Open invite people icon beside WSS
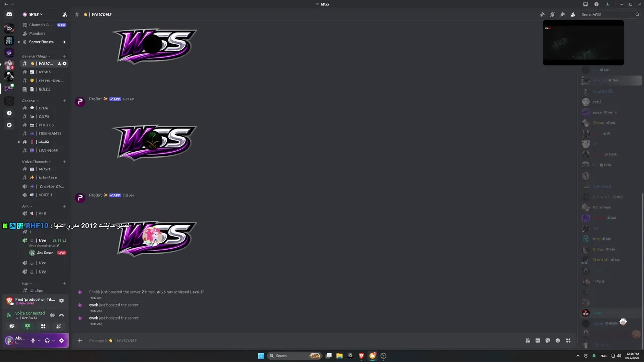 pyautogui.click(x=64, y=14)
